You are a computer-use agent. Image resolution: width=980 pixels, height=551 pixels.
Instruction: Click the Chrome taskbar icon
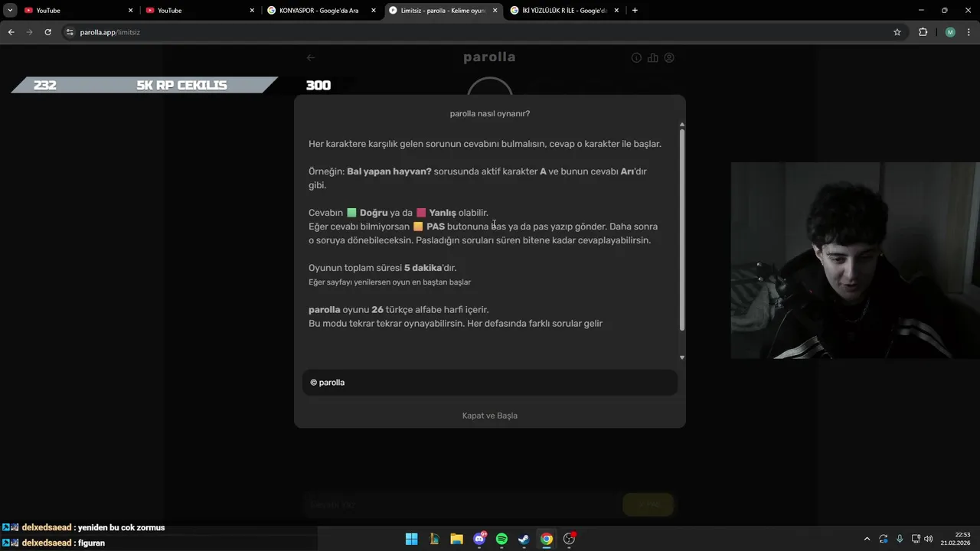547,539
